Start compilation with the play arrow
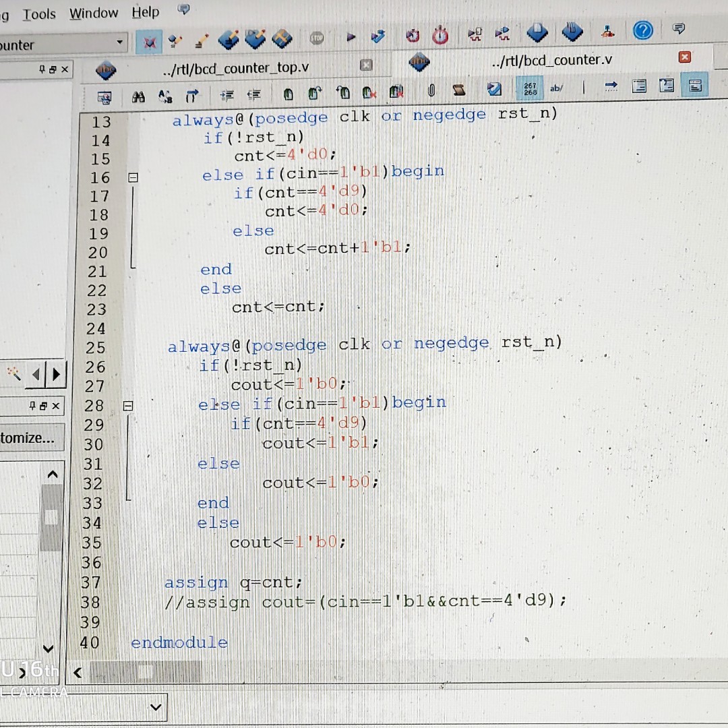Image resolution: width=728 pixels, height=728 pixels. point(351,36)
